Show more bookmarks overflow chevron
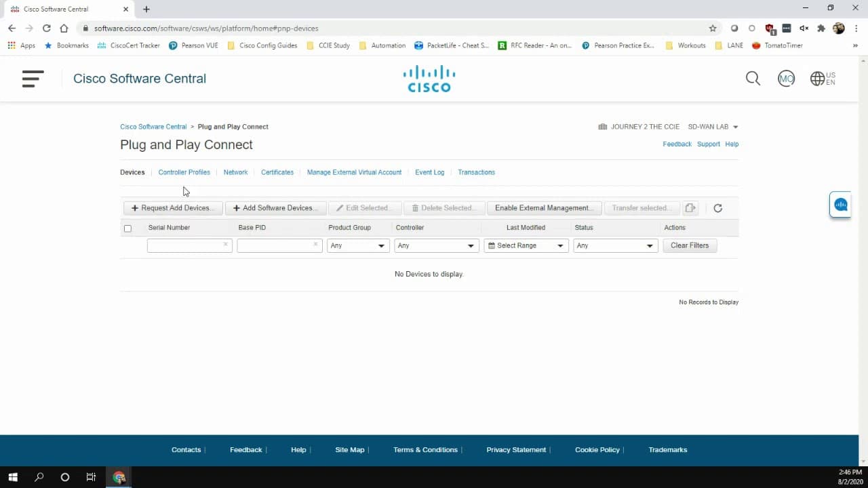Image resolution: width=868 pixels, height=488 pixels. point(855,45)
